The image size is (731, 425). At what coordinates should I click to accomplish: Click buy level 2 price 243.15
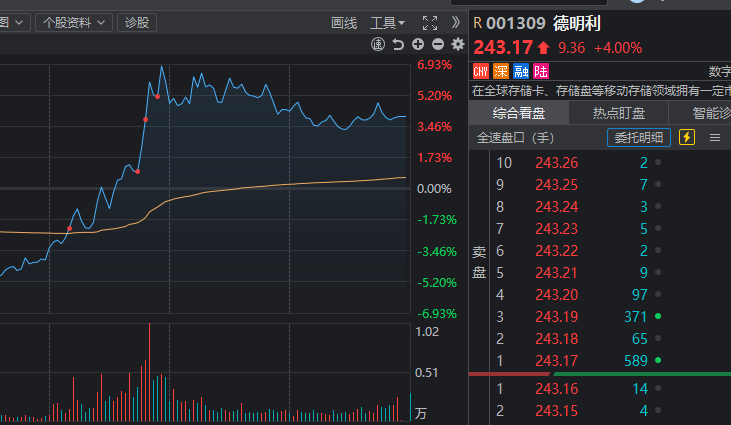pos(557,411)
